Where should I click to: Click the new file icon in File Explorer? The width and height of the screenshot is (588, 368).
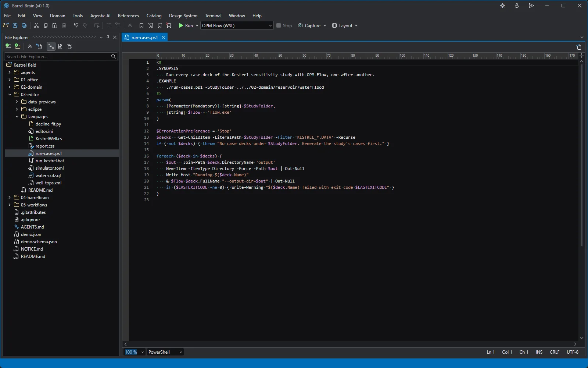(8, 46)
